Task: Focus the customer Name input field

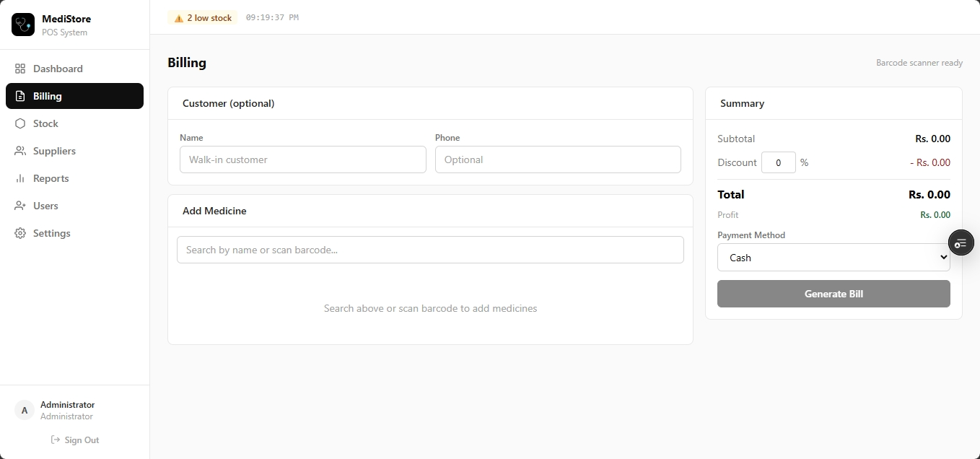Action: 303,159
